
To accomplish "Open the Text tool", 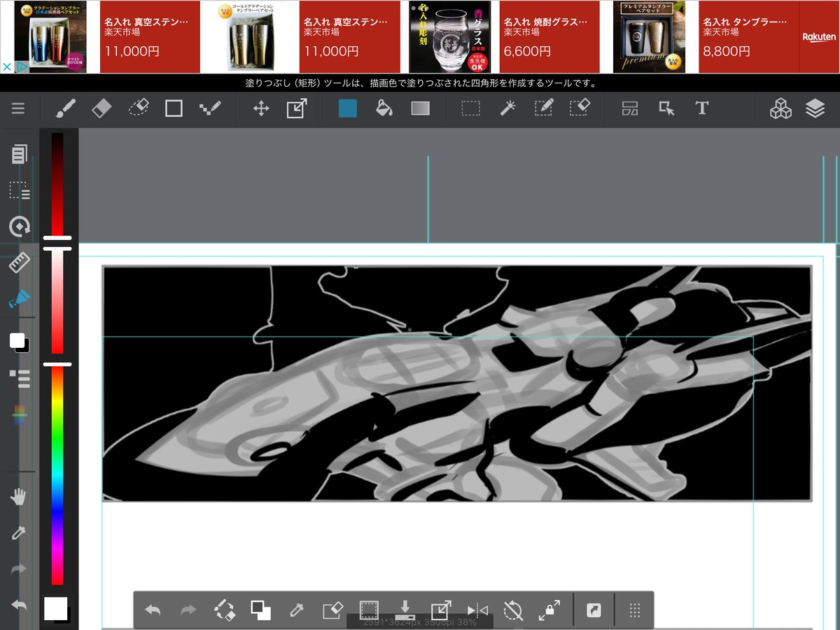I will (702, 108).
